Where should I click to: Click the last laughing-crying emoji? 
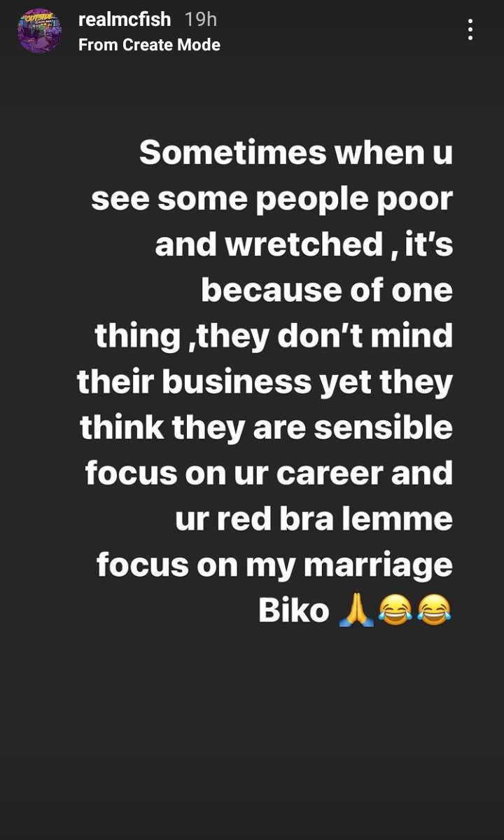(434, 611)
